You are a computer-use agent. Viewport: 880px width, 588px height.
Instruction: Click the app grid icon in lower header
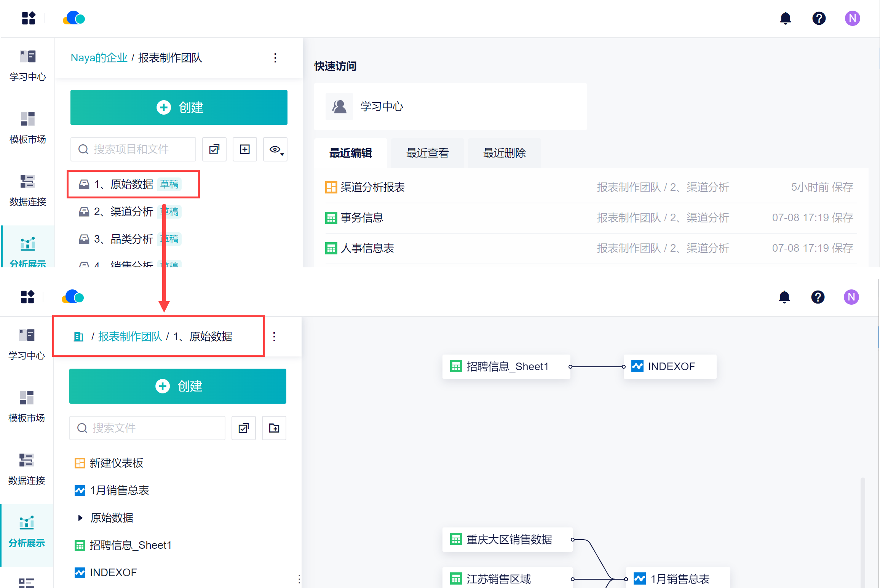[27, 297]
